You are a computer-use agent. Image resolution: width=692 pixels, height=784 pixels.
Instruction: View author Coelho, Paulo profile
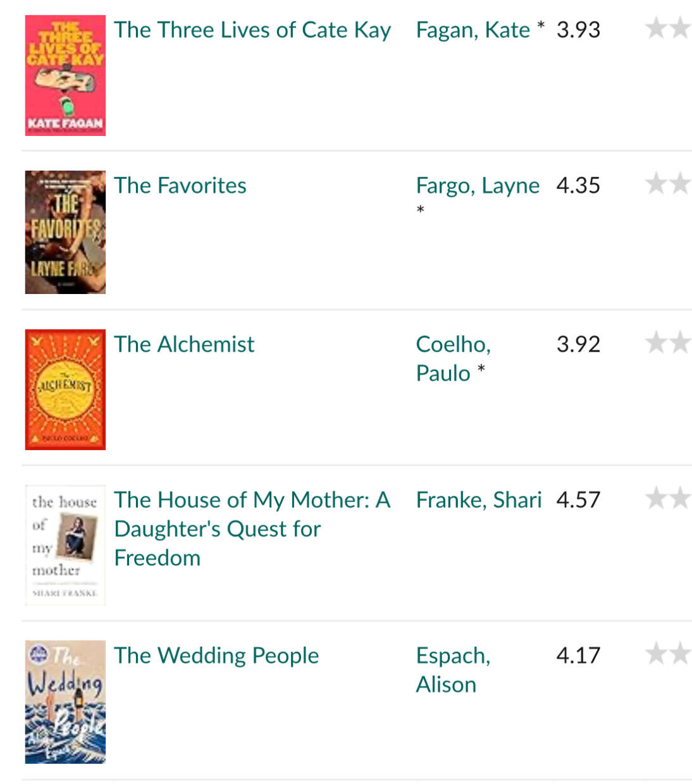coord(453,358)
